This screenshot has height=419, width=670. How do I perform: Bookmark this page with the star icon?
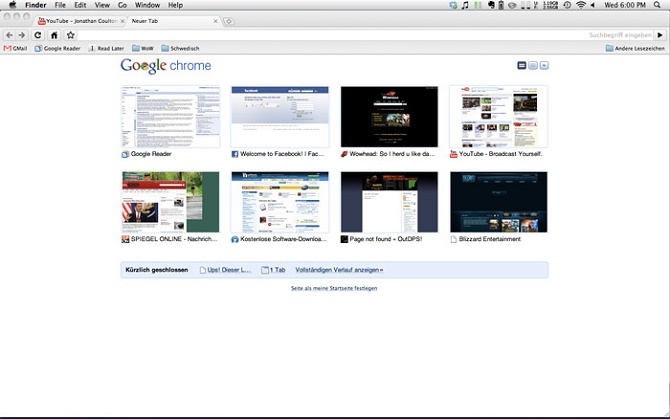[70, 35]
